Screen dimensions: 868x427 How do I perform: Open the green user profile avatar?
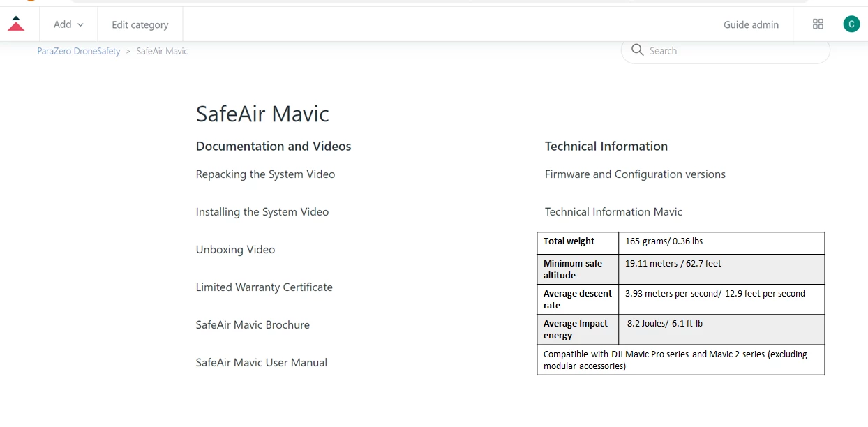[851, 24]
